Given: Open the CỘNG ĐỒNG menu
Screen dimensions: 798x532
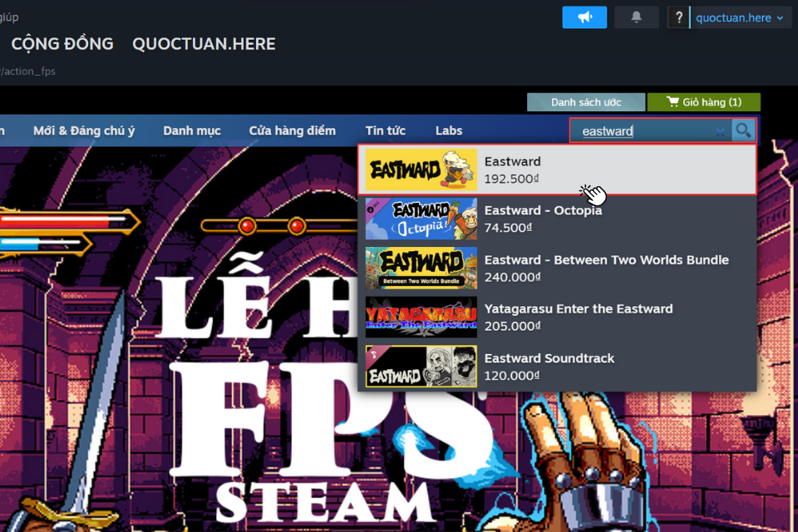Looking at the screenshot, I should click(x=62, y=44).
